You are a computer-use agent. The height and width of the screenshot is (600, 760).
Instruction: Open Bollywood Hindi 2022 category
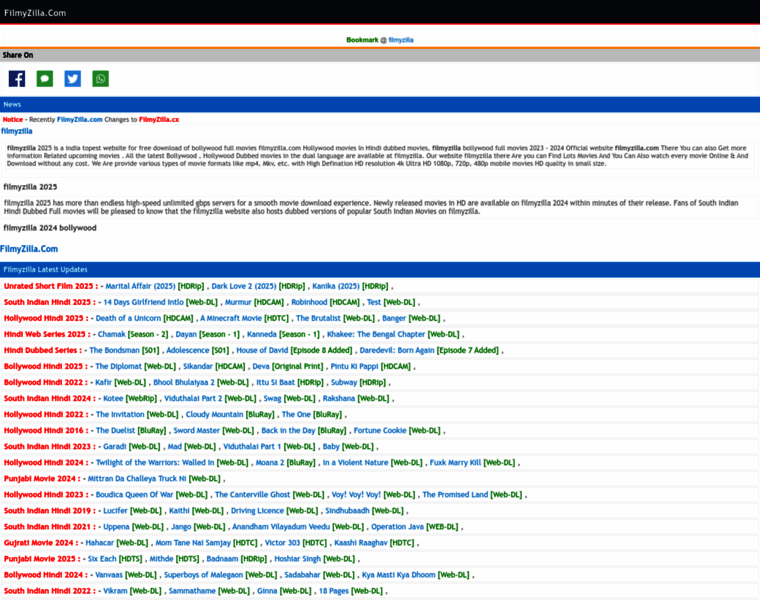coord(46,382)
